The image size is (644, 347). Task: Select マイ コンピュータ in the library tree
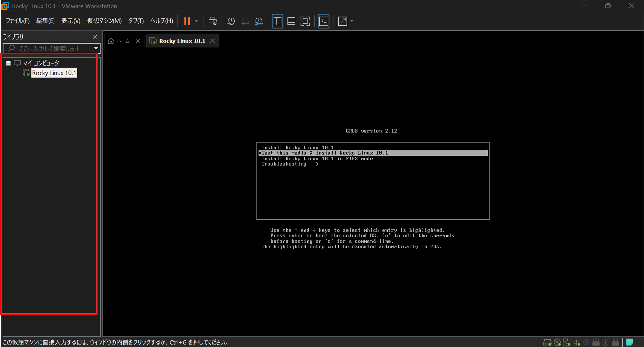41,63
